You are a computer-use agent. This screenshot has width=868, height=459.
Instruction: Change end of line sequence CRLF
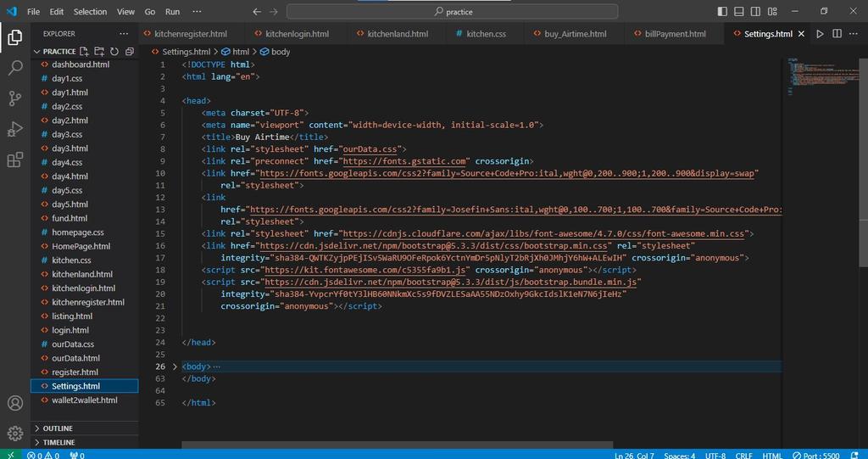coord(743,455)
